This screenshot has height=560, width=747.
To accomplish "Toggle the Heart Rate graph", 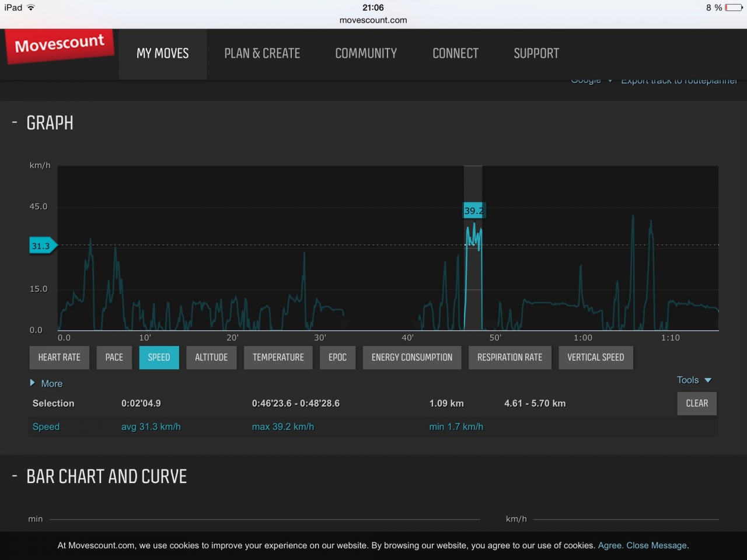I will tap(59, 358).
